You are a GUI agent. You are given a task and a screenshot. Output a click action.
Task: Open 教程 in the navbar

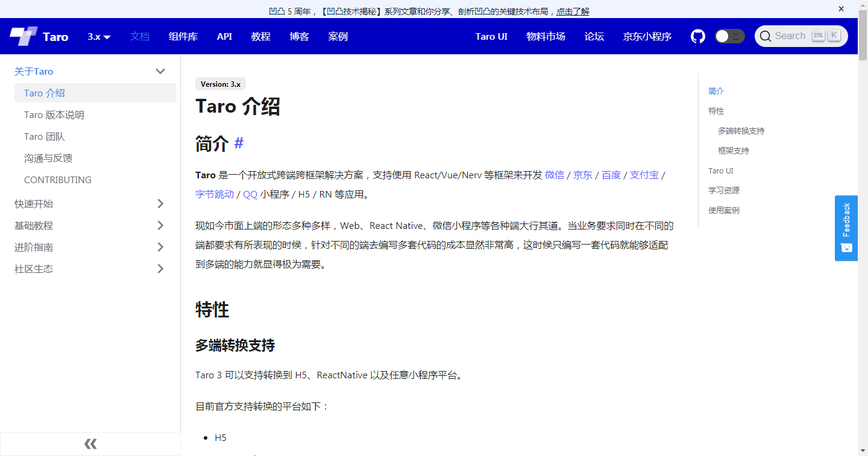(261, 36)
